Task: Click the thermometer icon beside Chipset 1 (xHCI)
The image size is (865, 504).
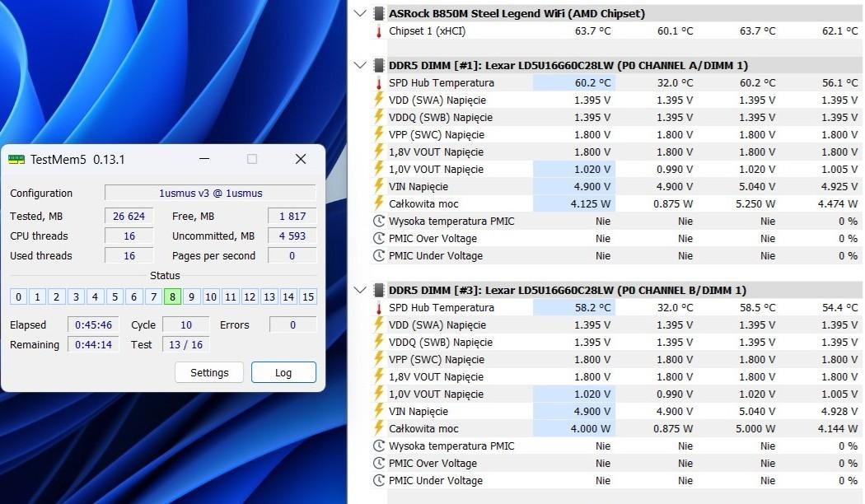Action: (379, 31)
